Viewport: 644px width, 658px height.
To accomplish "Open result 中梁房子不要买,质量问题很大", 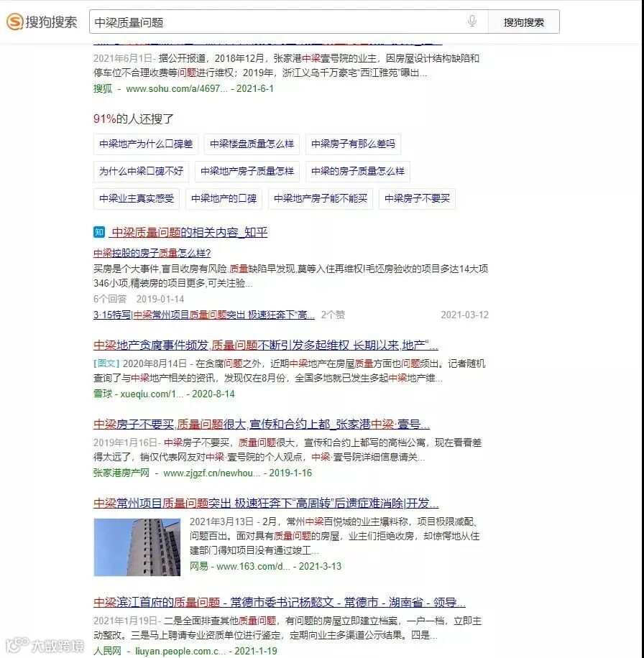I will pyautogui.click(x=262, y=425).
